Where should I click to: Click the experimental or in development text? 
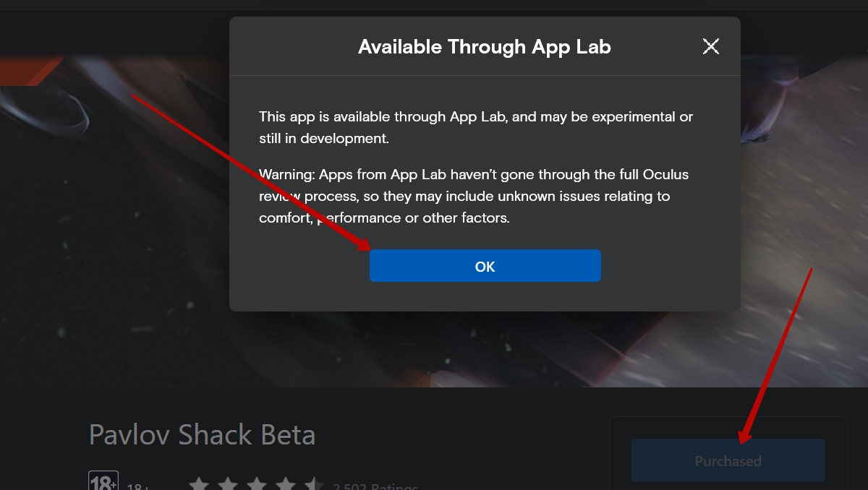pyautogui.click(x=476, y=127)
